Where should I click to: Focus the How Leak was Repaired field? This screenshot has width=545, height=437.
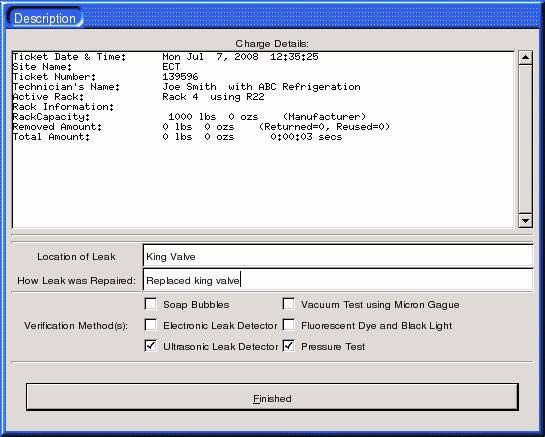[338, 280]
